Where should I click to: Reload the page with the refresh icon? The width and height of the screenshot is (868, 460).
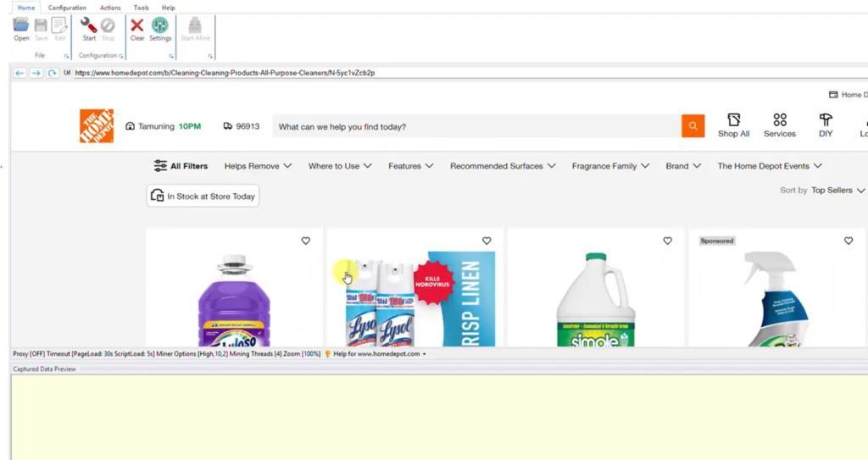(x=52, y=73)
